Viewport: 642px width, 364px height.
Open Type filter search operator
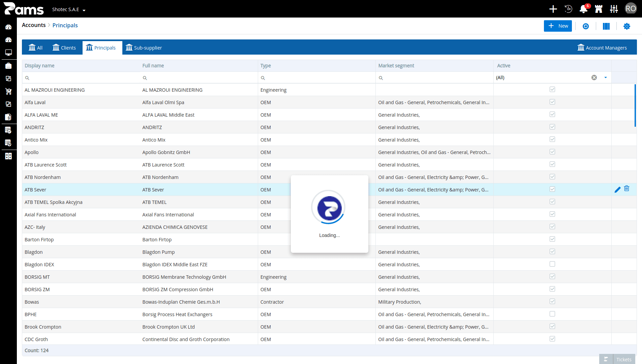click(263, 78)
